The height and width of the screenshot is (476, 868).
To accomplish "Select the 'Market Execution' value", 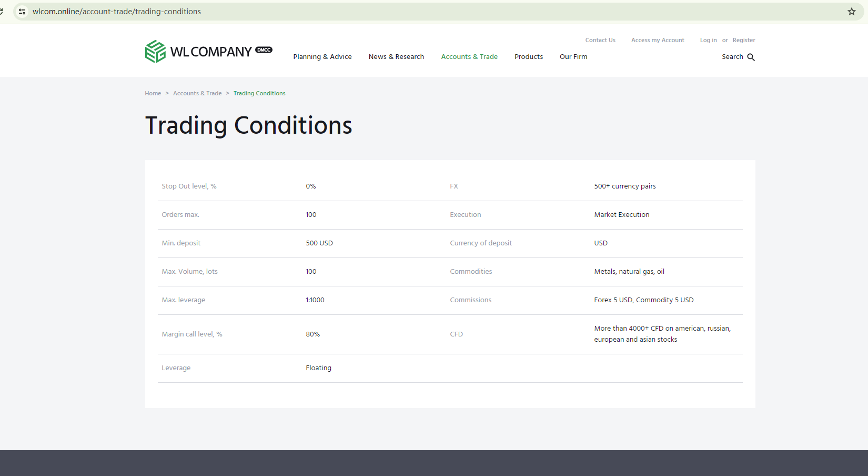I will click(622, 215).
